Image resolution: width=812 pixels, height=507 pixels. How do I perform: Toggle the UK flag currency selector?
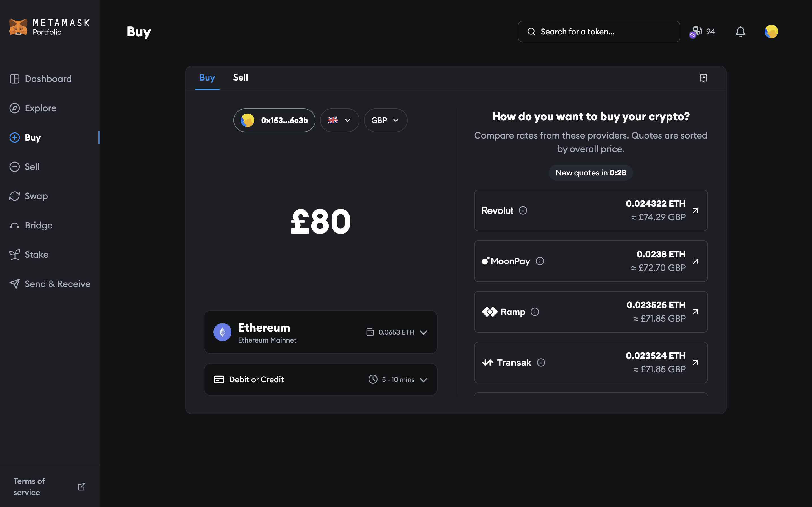(340, 120)
